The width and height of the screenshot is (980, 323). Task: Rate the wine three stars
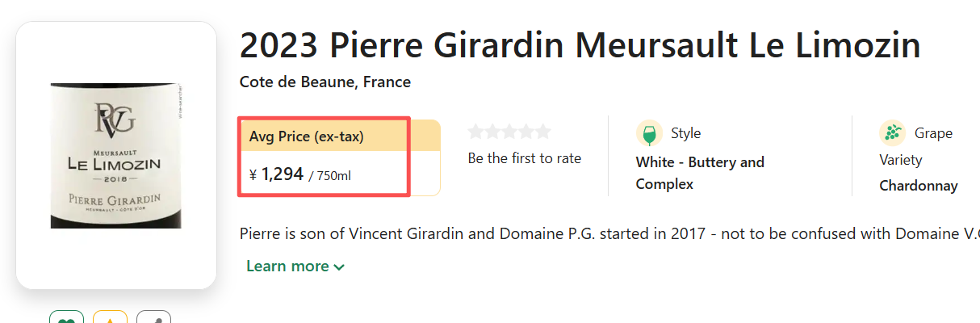coord(509,132)
